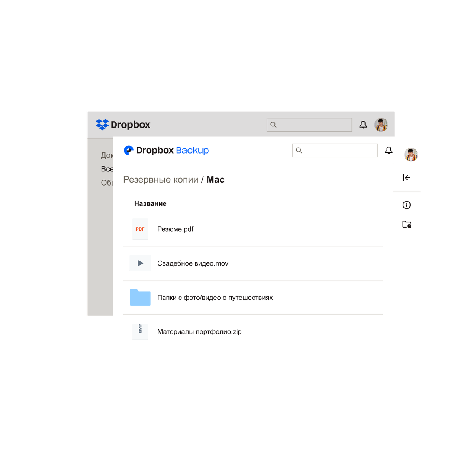Click the Dropbox logo in gray header
This screenshot has height=476, width=476.
123,125
